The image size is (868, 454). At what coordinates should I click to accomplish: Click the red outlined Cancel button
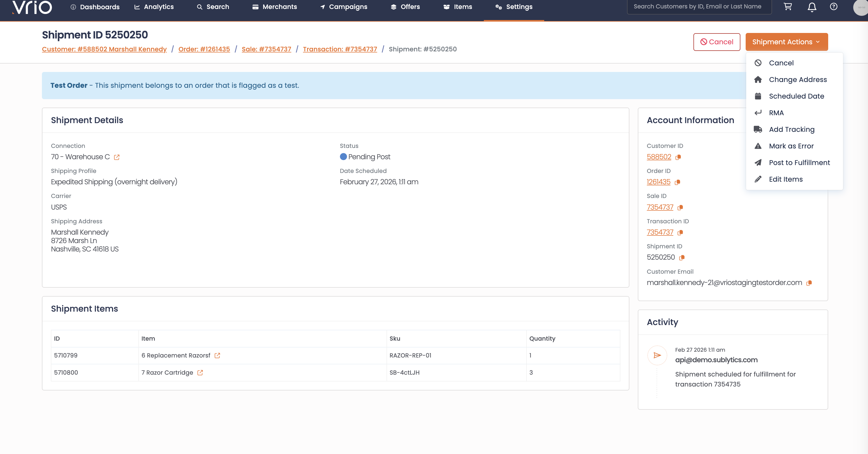716,42
